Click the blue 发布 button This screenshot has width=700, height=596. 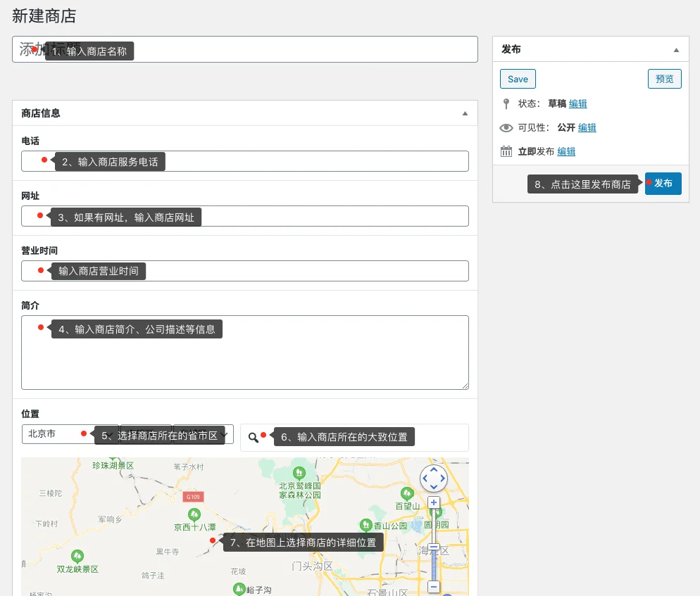pyautogui.click(x=663, y=183)
